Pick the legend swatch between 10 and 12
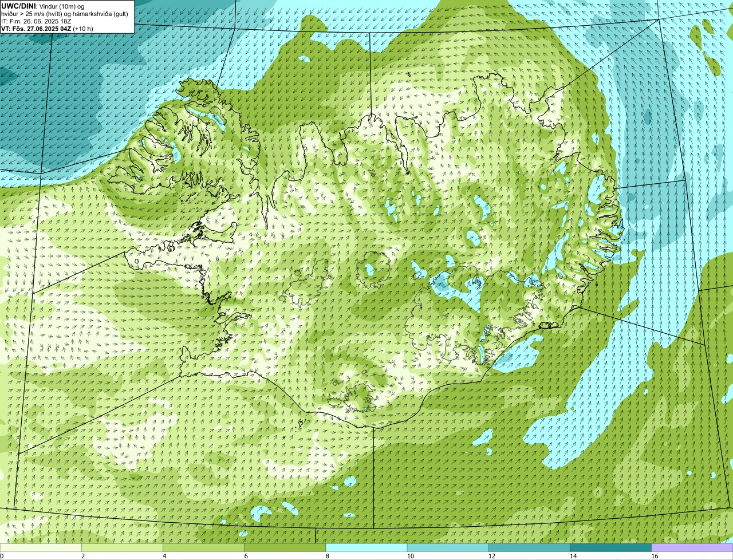The height and width of the screenshot is (560, 733). click(448, 547)
